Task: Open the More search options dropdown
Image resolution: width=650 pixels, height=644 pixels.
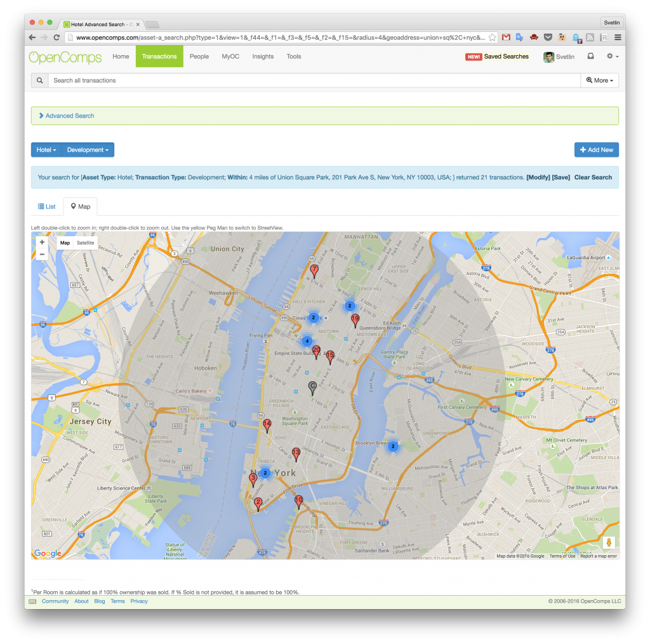Action: pyautogui.click(x=600, y=81)
